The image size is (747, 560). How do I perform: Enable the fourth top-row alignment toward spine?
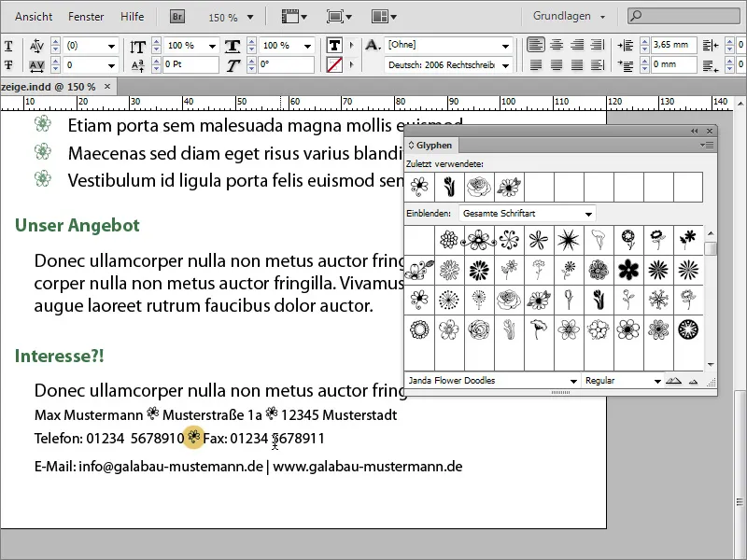[x=598, y=45]
